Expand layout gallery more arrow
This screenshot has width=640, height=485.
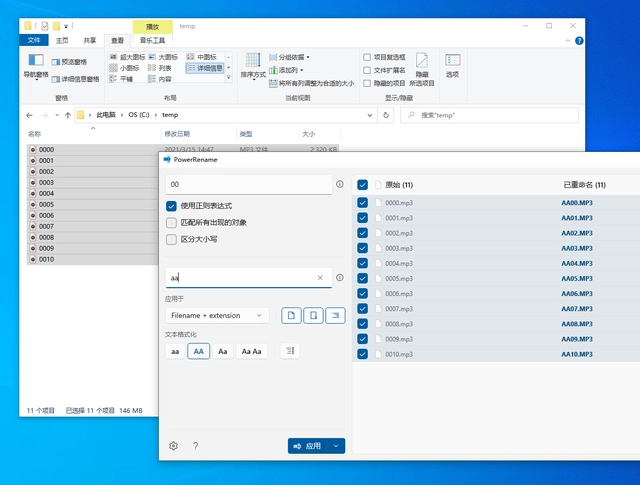click(x=229, y=77)
